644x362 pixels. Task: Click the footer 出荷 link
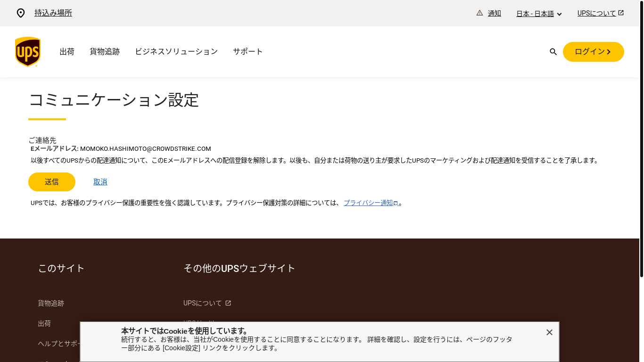click(44, 323)
